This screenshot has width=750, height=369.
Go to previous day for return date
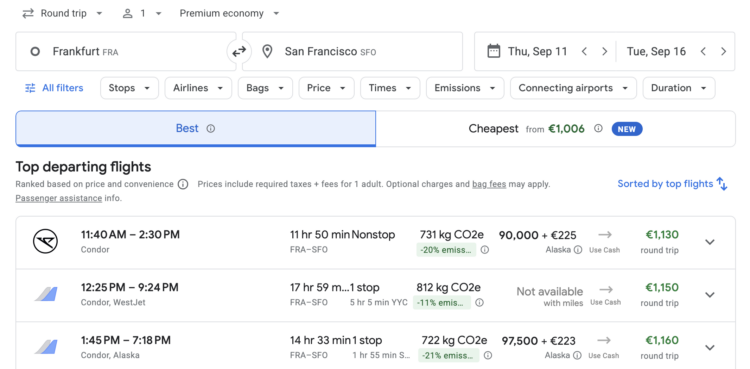coord(703,52)
